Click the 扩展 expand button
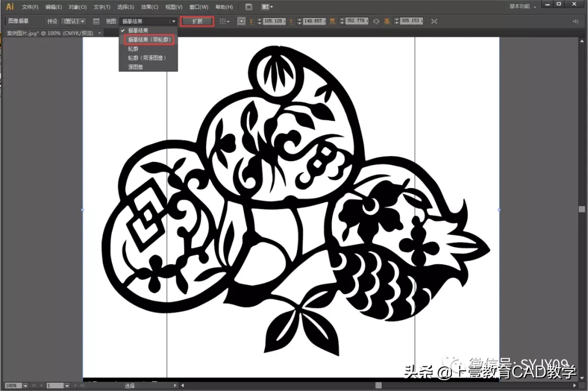Image resolution: width=588 pixels, height=391 pixels. 197,21
